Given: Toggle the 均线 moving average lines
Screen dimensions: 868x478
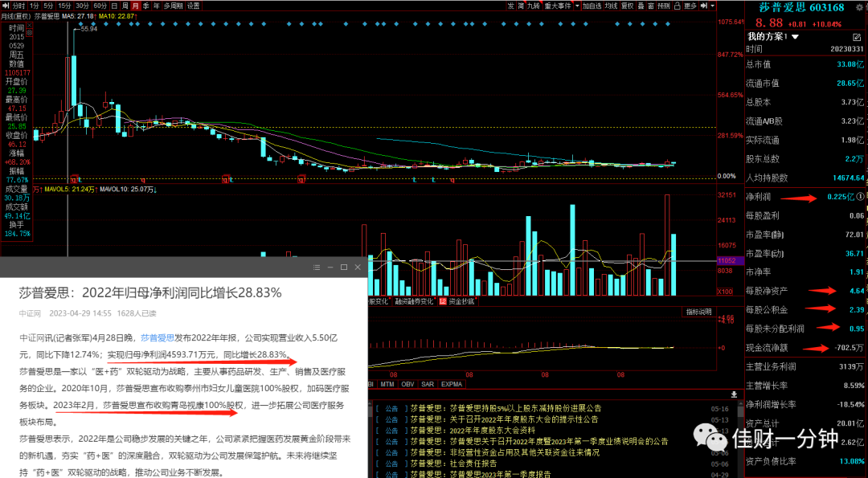Looking at the screenshot, I should (611, 6).
